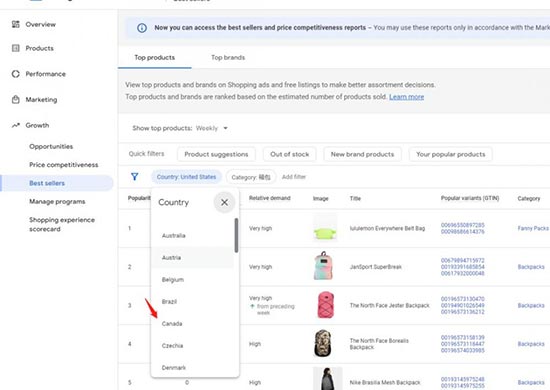
Task: Click GTIN 00196573158139
Action: click(463, 337)
